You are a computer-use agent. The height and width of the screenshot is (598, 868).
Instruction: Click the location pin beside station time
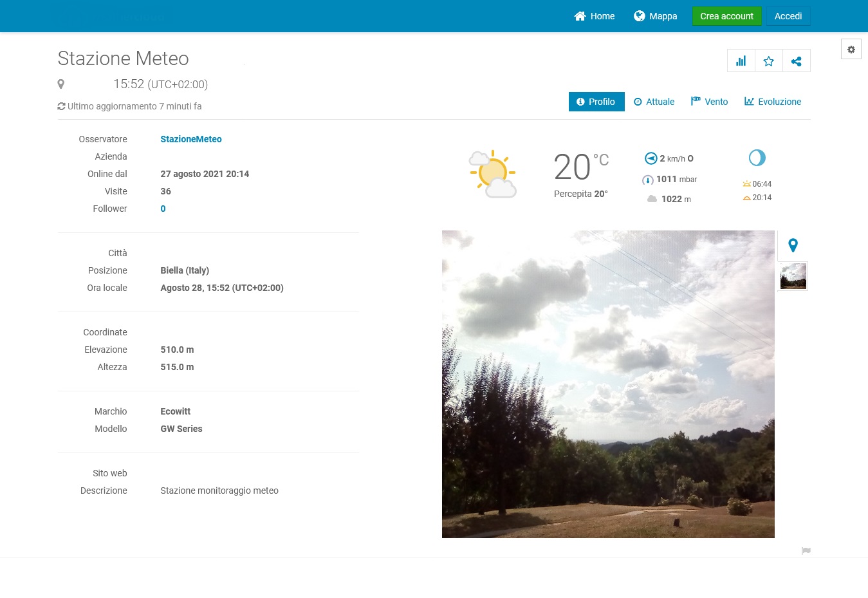(61, 84)
